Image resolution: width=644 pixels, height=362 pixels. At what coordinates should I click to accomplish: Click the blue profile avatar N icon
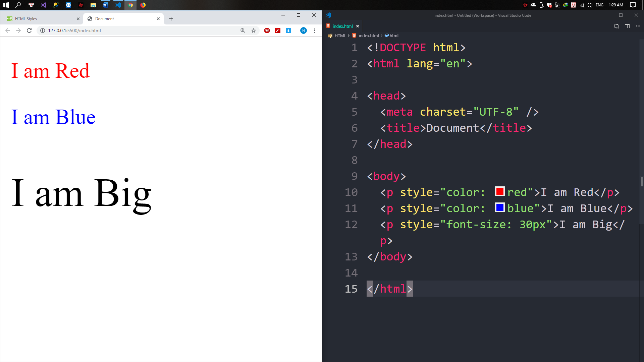pyautogui.click(x=304, y=31)
